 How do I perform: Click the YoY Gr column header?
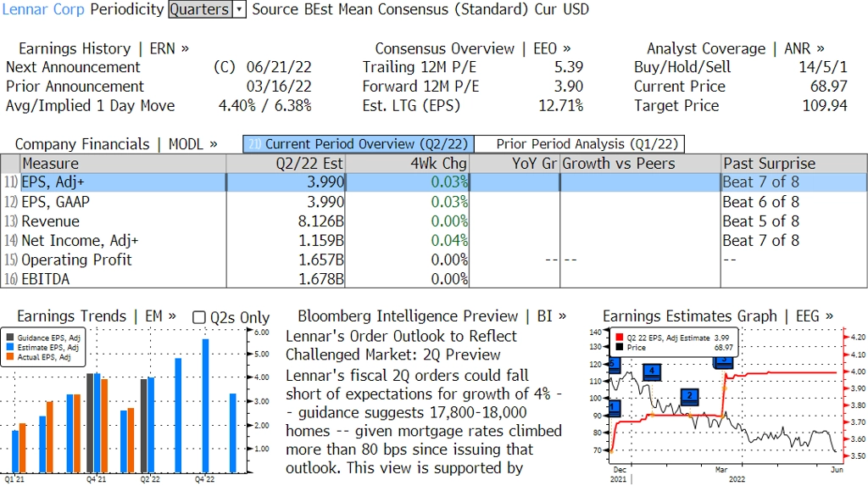[x=515, y=164]
